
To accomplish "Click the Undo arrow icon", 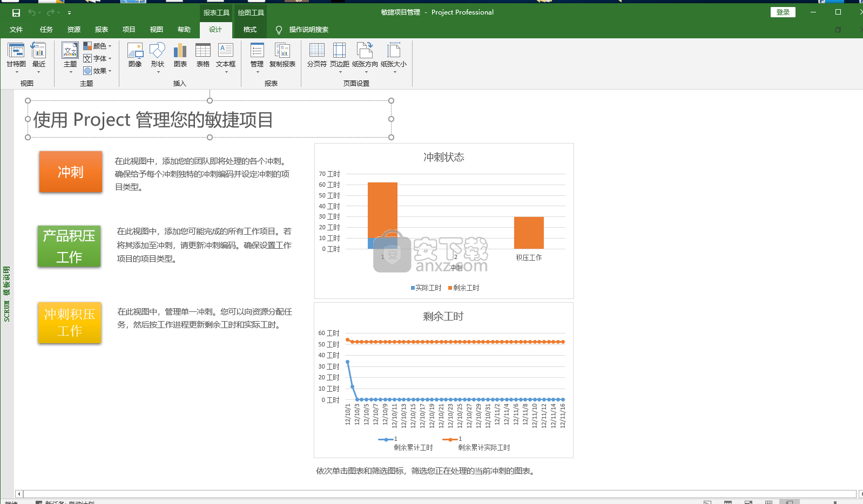I will 32,12.
